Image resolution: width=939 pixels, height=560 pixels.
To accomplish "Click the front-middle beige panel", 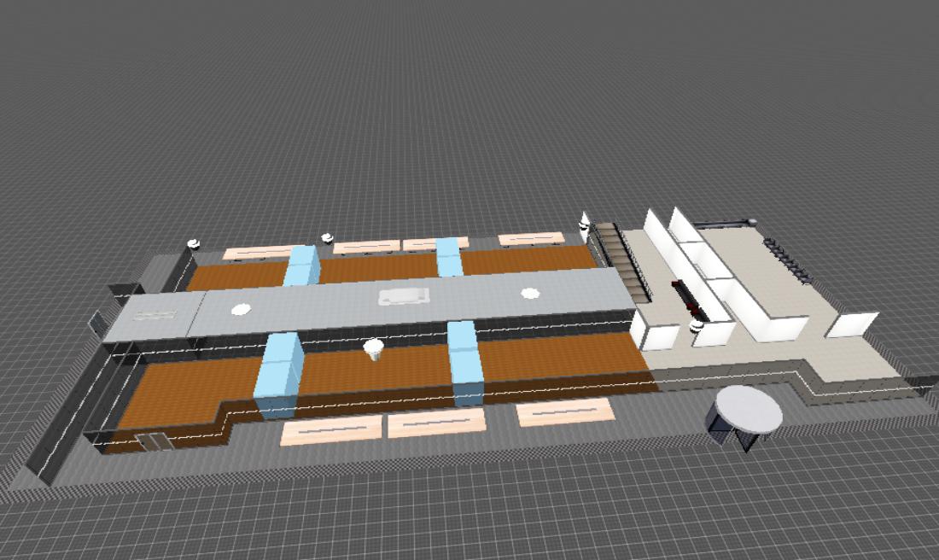I will (436, 422).
